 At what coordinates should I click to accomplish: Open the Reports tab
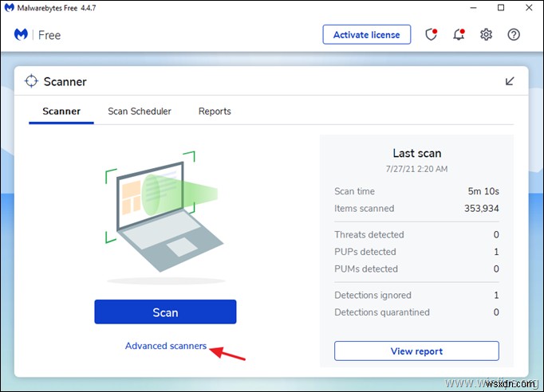click(215, 112)
